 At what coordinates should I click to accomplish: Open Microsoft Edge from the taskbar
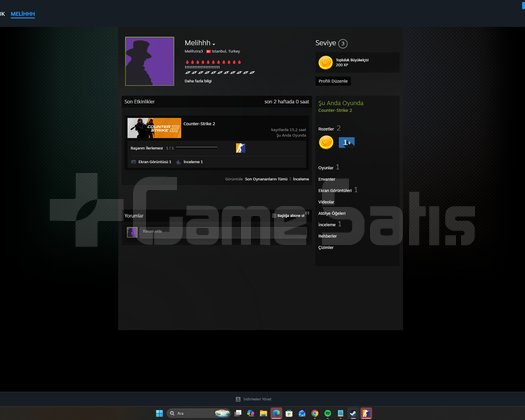(276, 413)
